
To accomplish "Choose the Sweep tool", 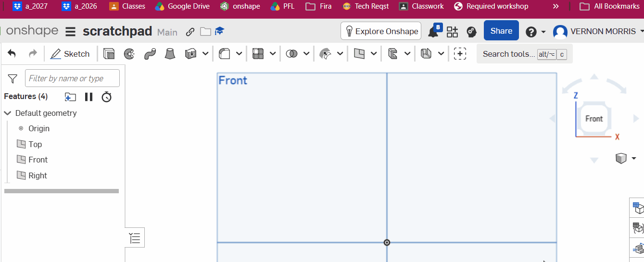I will (x=150, y=54).
